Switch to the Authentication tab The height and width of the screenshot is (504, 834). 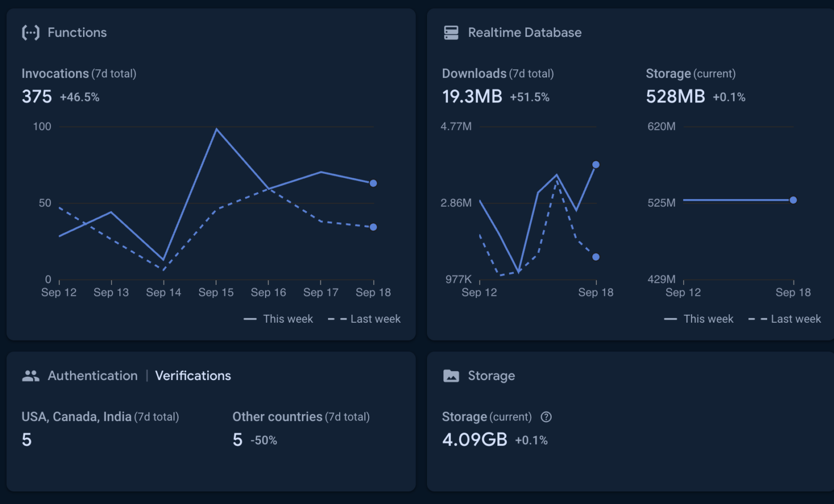tap(93, 376)
